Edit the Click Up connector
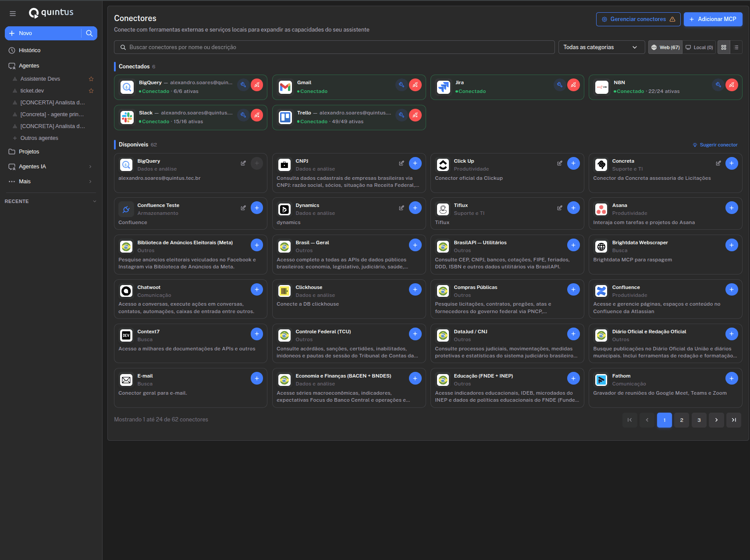This screenshot has width=750, height=560. coord(560,163)
